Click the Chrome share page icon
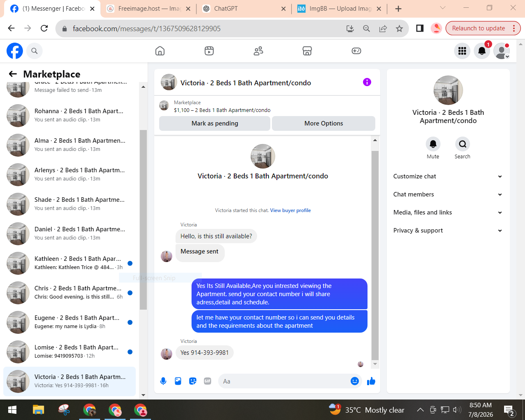Image resolution: width=525 pixels, height=420 pixels. 383,28
